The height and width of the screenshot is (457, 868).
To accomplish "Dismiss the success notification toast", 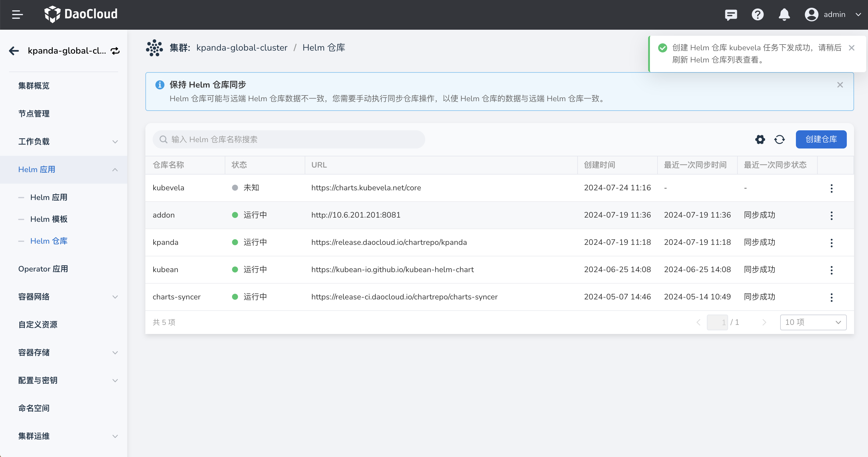I will (851, 48).
